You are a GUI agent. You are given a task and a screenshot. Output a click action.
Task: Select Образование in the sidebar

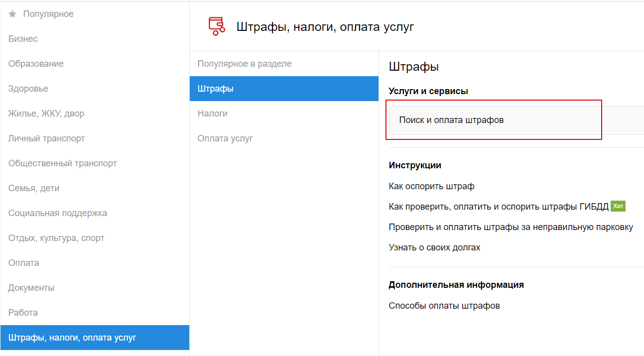[x=36, y=64]
